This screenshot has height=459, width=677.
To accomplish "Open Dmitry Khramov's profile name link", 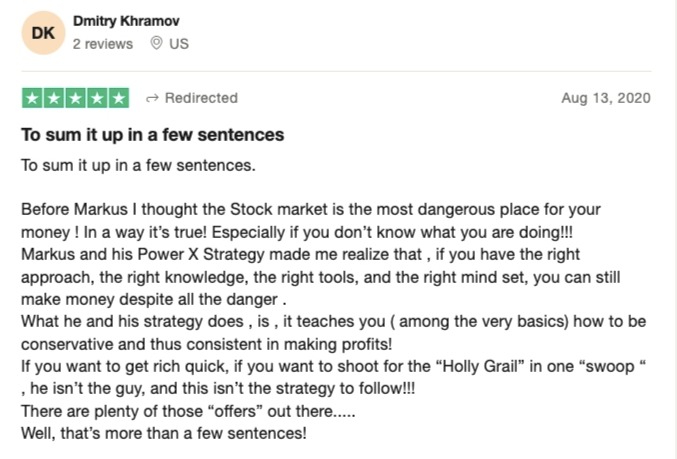I will (126, 21).
